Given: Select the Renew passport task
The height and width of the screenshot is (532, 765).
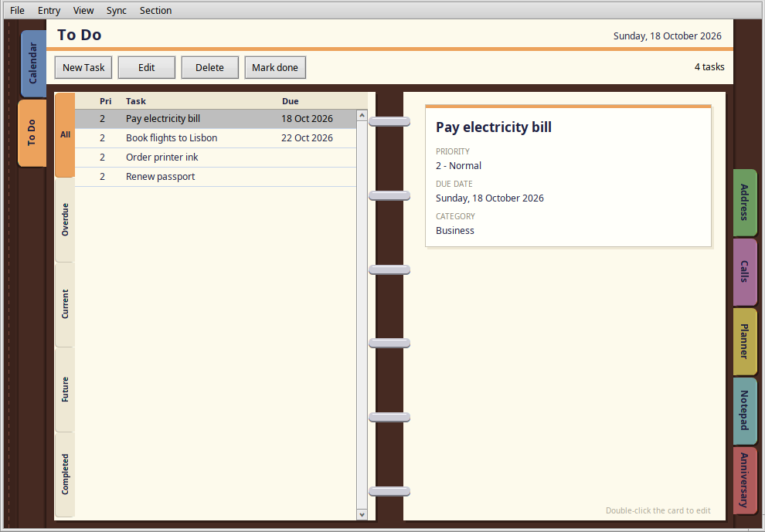Looking at the screenshot, I should coord(216,177).
